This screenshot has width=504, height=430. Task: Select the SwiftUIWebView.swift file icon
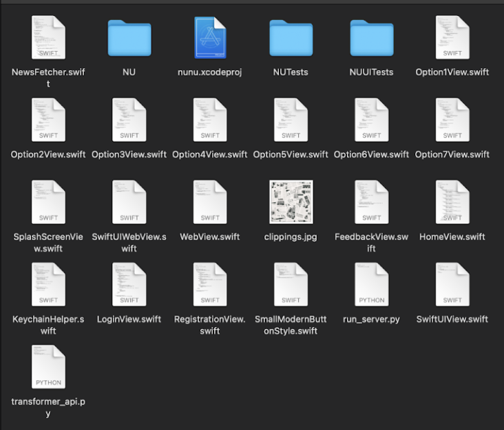point(129,202)
